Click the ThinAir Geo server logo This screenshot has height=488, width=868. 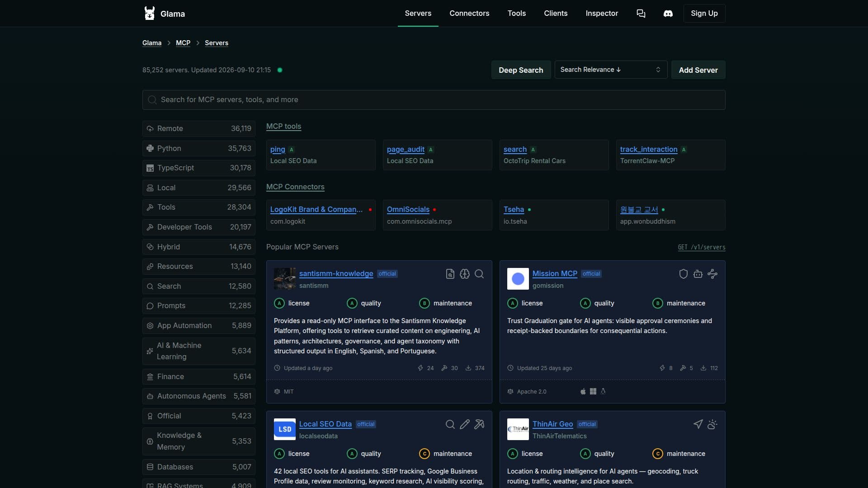[x=518, y=429]
